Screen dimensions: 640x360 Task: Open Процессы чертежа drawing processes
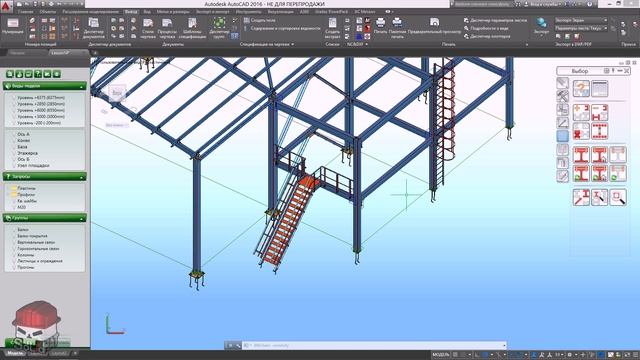pos(167,28)
